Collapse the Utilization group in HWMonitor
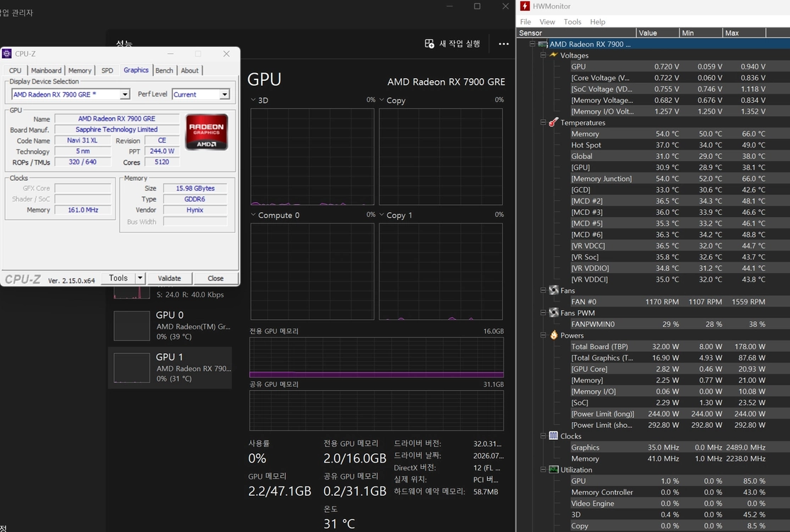 [x=543, y=470]
